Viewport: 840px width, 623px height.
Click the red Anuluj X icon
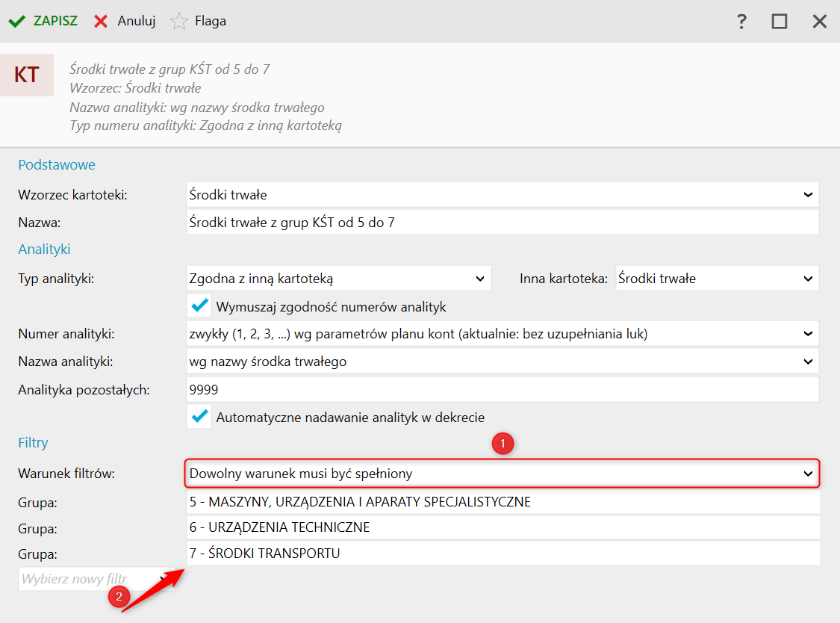pyautogui.click(x=101, y=22)
